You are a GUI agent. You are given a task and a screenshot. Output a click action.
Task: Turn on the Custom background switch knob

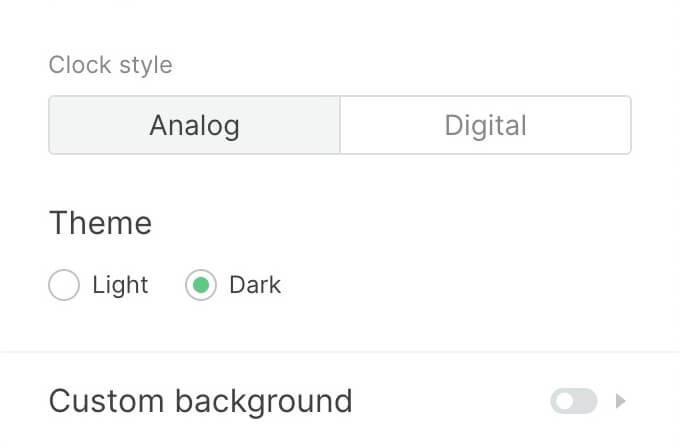[565, 402]
